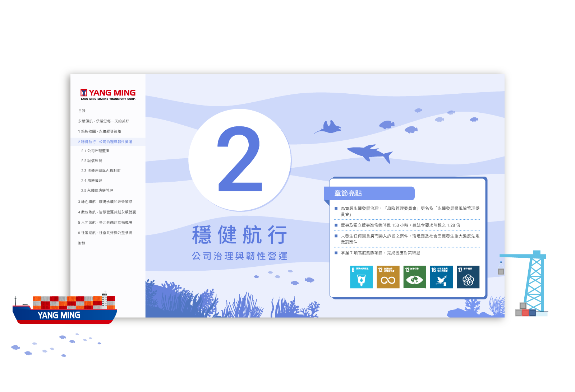Click the SDG 16 peace and justice icon
The height and width of the screenshot is (392, 575).
(x=441, y=277)
